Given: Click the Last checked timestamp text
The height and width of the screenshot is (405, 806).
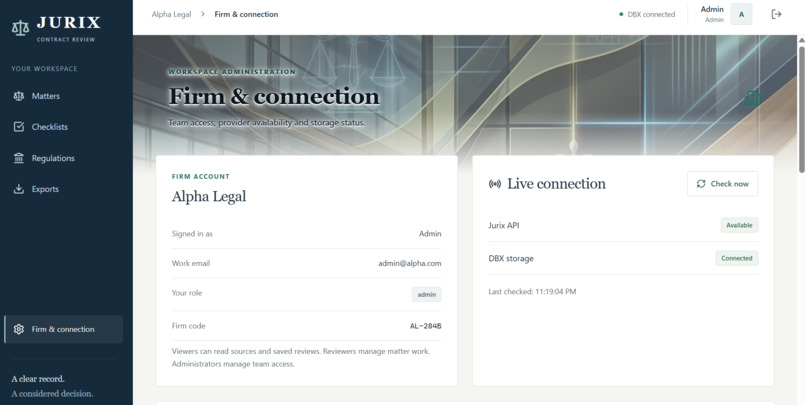Looking at the screenshot, I should pyautogui.click(x=532, y=291).
